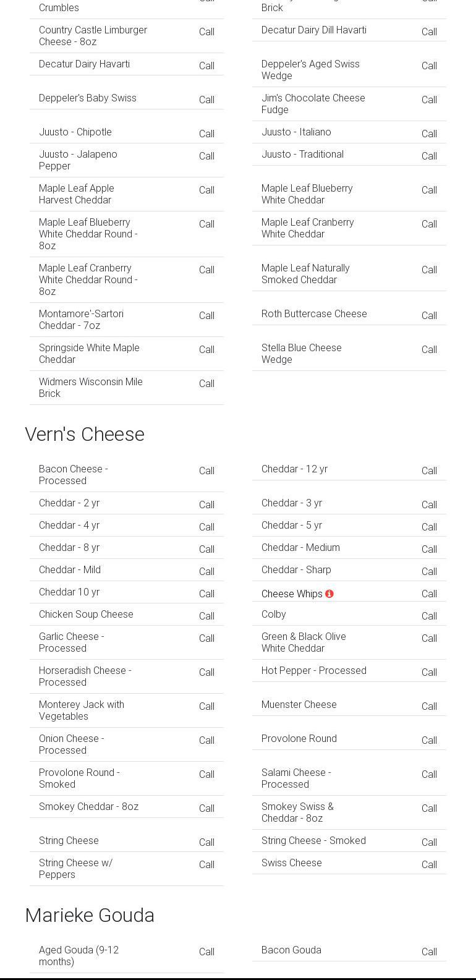Open Stella Blue Cheese Wedge item

(301, 354)
